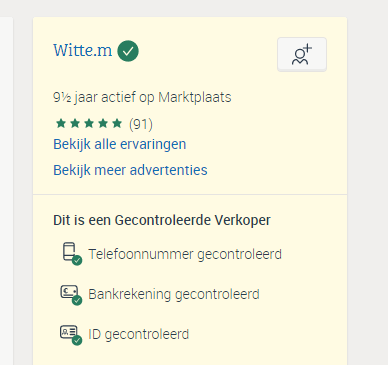Screen dimensions: 388x365
Task: Click the green verified checkmark badge
Action: click(128, 51)
